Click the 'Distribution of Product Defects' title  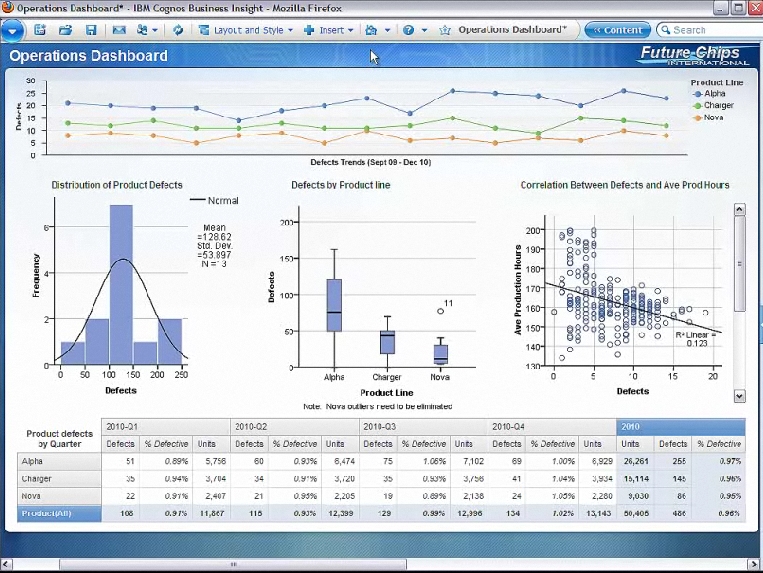pos(117,185)
